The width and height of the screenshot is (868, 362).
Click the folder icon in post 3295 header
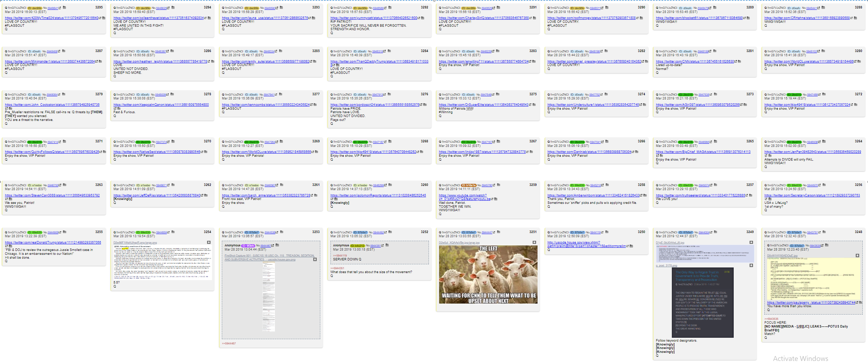64,7
